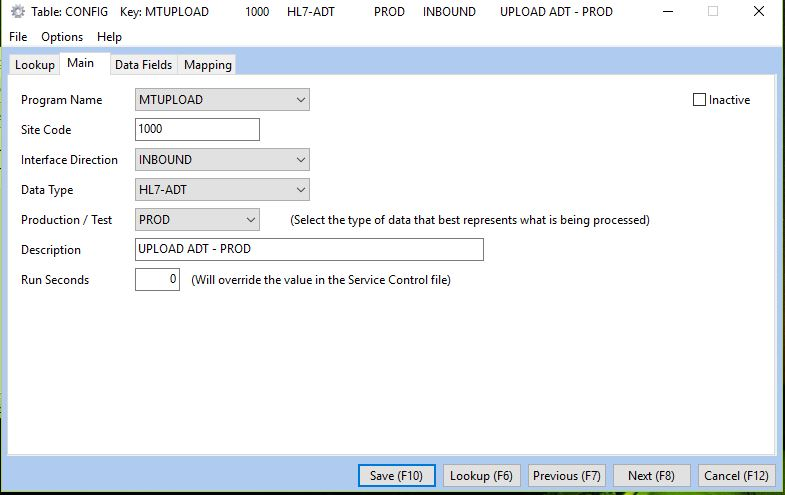Open the Options menu
The image size is (785, 495).
pyautogui.click(x=62, y=37)
